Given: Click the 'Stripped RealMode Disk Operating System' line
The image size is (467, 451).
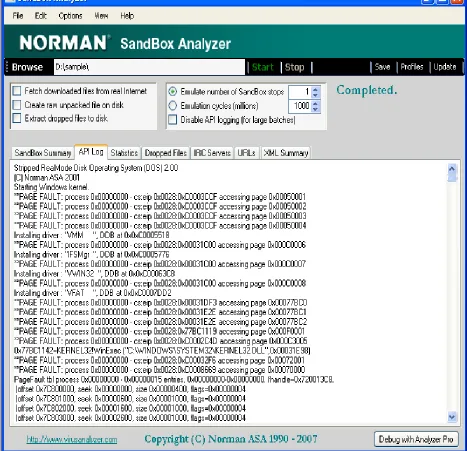Looking at the screenshot, I should (96, 168).
